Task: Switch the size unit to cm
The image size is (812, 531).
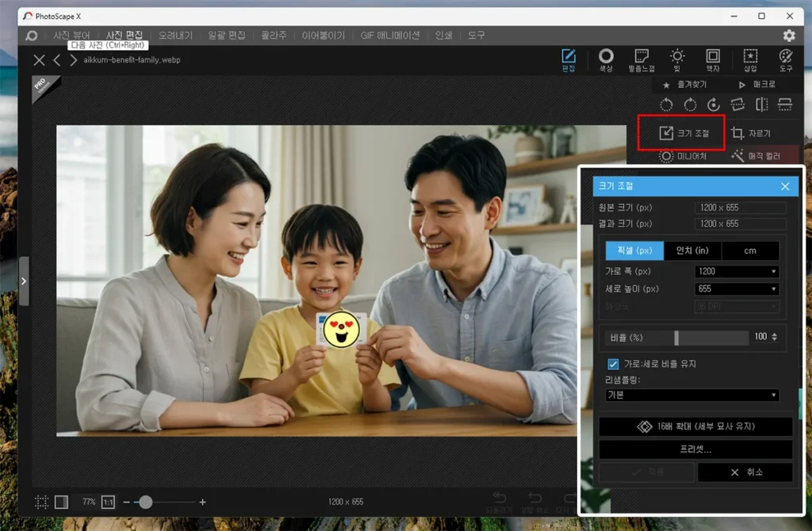Action: coord(750,250)
